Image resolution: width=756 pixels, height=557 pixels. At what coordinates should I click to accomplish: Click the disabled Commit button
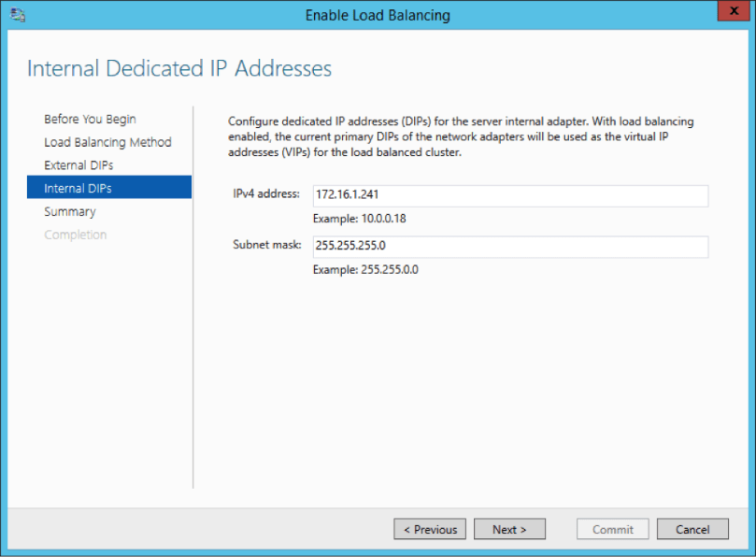pyautogui.click(x=613, y=529)
